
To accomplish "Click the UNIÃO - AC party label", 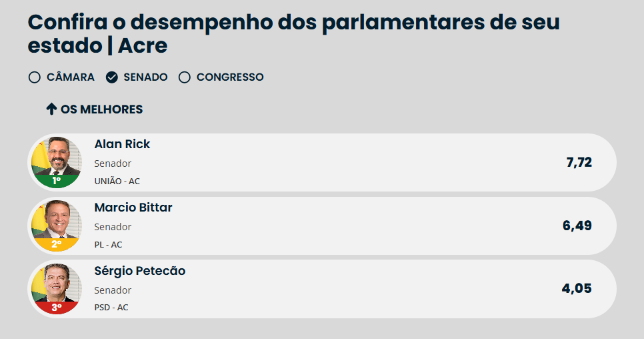I will coord(117,181).
